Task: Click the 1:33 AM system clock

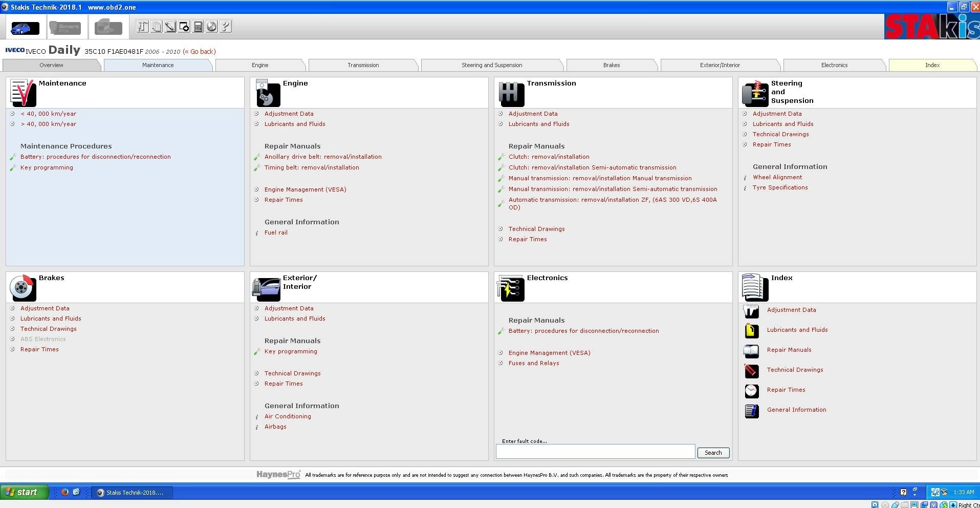Action: coord(964,492)
